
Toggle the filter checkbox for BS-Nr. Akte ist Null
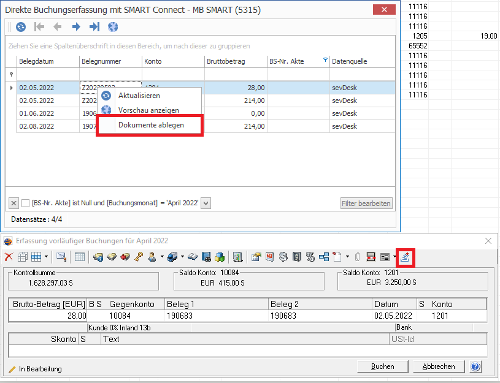pyautogui.click(x=25, y=203)
